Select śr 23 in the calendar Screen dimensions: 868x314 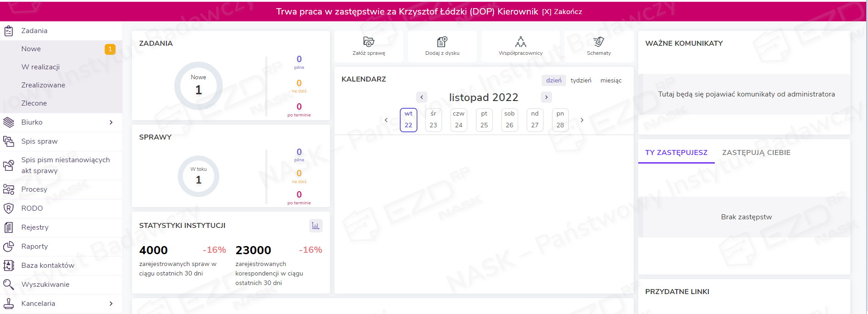pos(433,120)
